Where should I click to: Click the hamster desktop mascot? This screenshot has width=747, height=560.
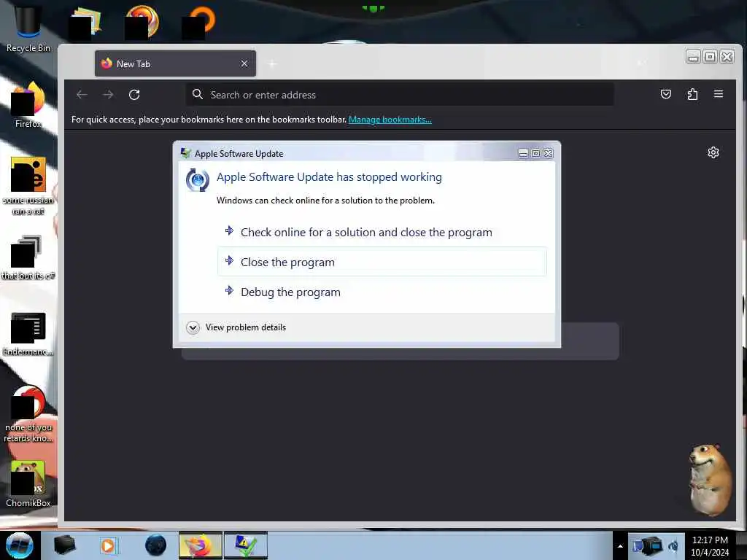[x=711, y=480]
